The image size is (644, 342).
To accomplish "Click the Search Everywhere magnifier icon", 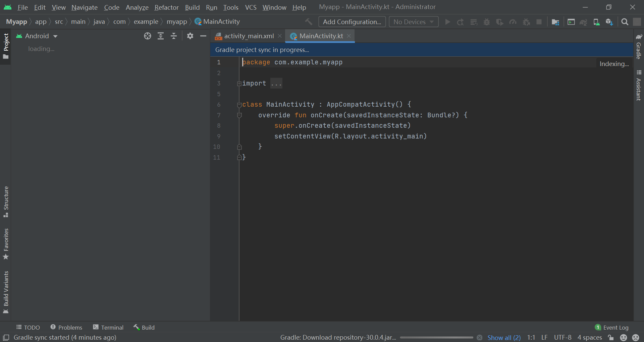I will (625, 22).
